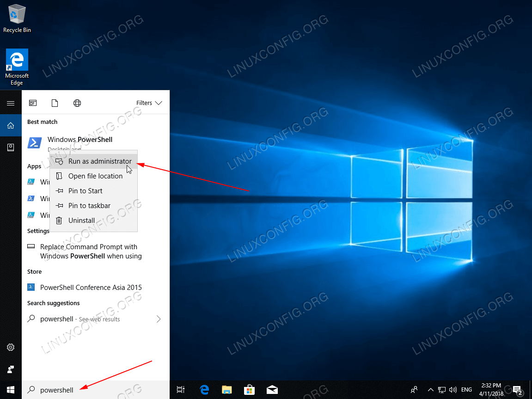Open the People icon in the taskbar
The image size is (532, 399).
click(414, 390)
